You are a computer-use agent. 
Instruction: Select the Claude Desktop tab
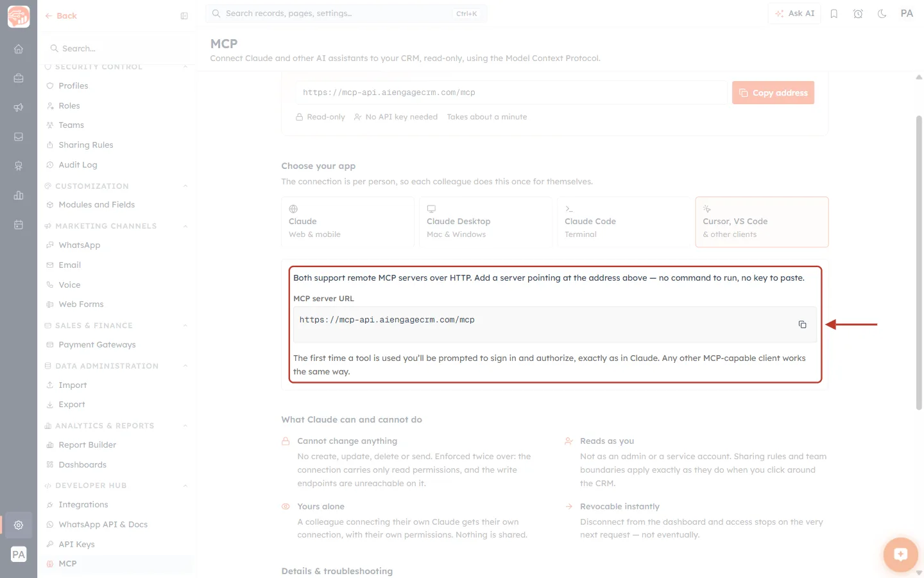pyautogui.click(x=486, y=222)
